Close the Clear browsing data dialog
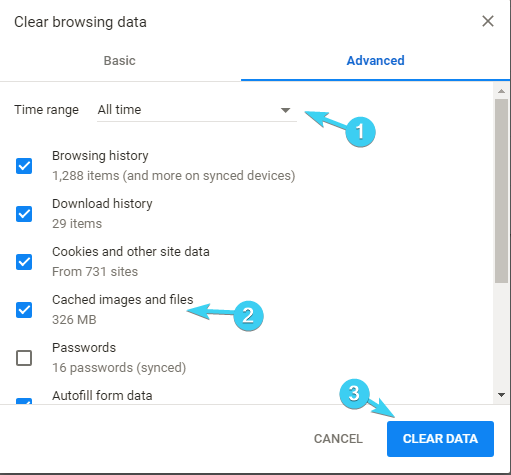This screenshot has height=475, width=511. click(488, 21)
